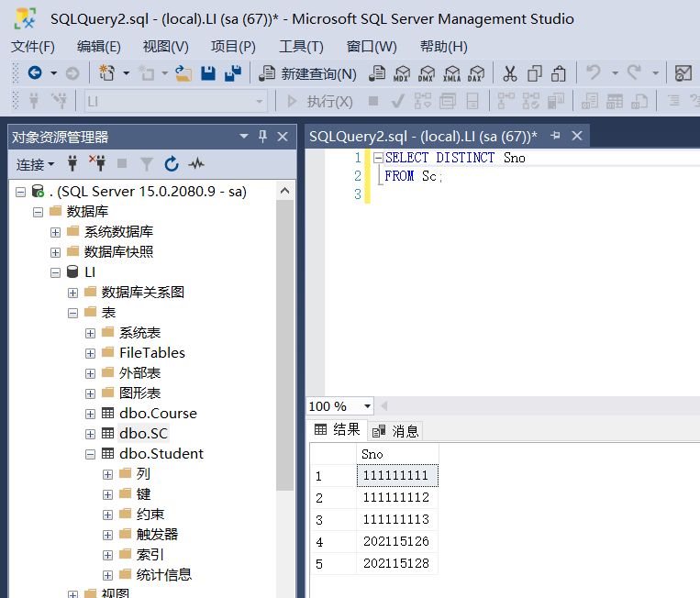This screenshot has height=598, width=700.
Task: Click the Undo arrow icon
Action: coord(594,72)
